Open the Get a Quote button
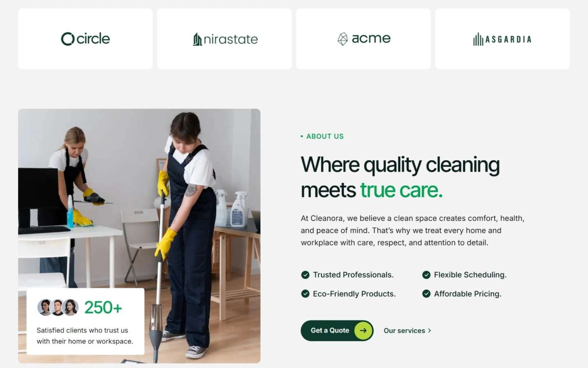 tap(337, 330)
